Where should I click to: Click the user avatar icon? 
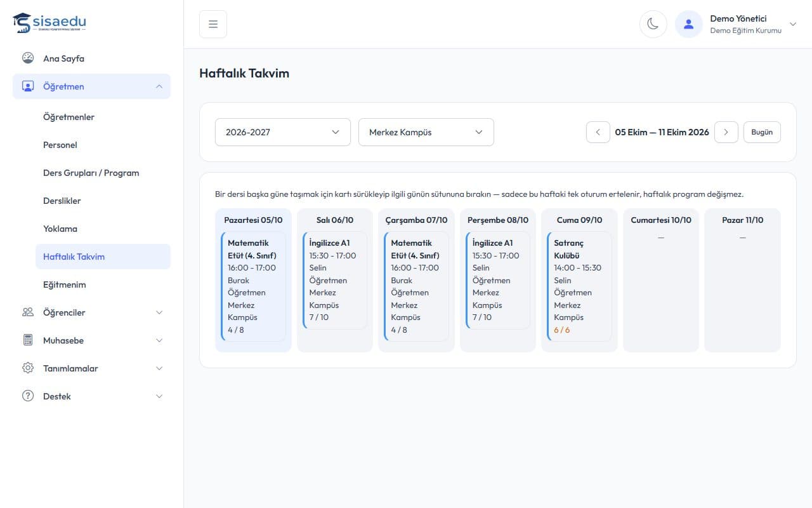coord(689,24)
